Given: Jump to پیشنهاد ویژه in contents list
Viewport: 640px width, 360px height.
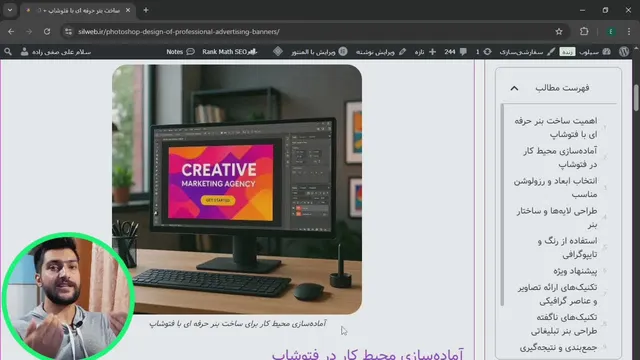Looking at the screenshot, I should (575, 271).
